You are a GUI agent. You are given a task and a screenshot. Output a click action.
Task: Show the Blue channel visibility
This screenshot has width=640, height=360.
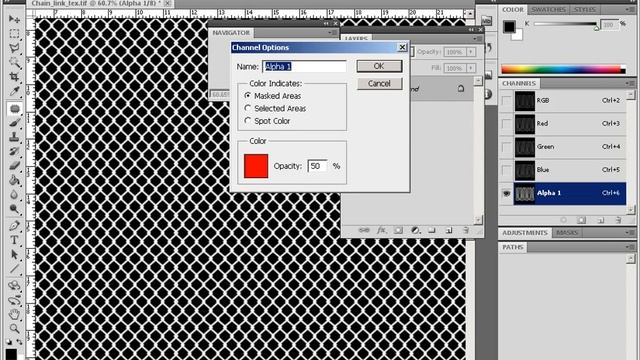click(506, 170)
